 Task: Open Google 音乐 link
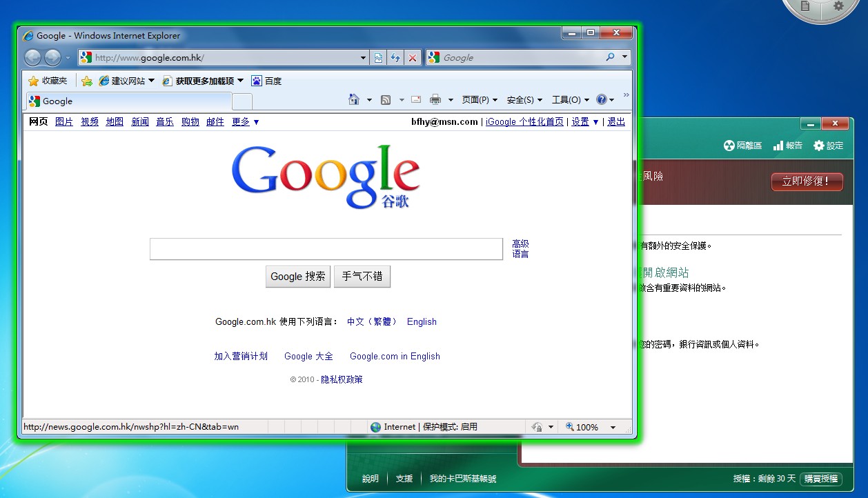point(165,121)
